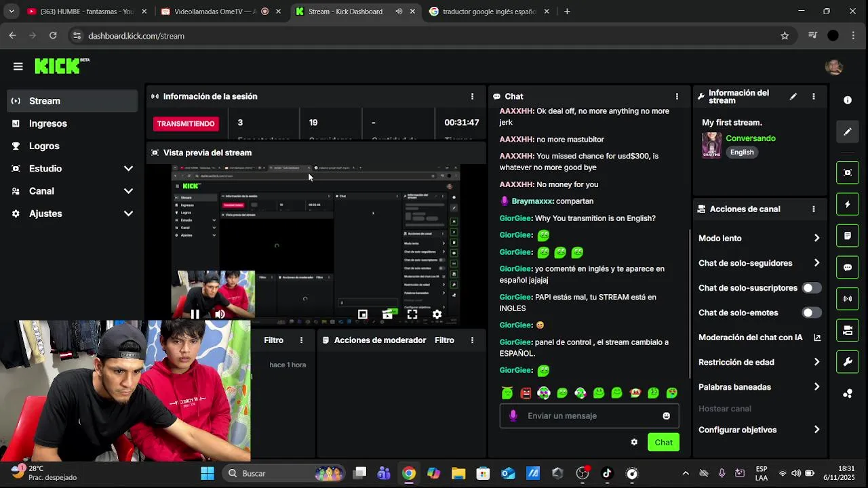Open stream preview settings gear
This screenshot has width=868, height=488.
coord(437,314)
